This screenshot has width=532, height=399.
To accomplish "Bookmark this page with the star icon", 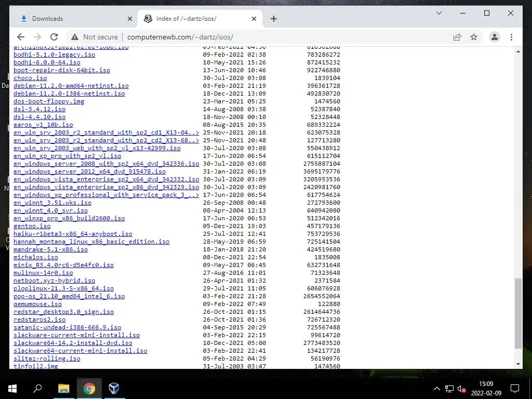I will point(474,37).
